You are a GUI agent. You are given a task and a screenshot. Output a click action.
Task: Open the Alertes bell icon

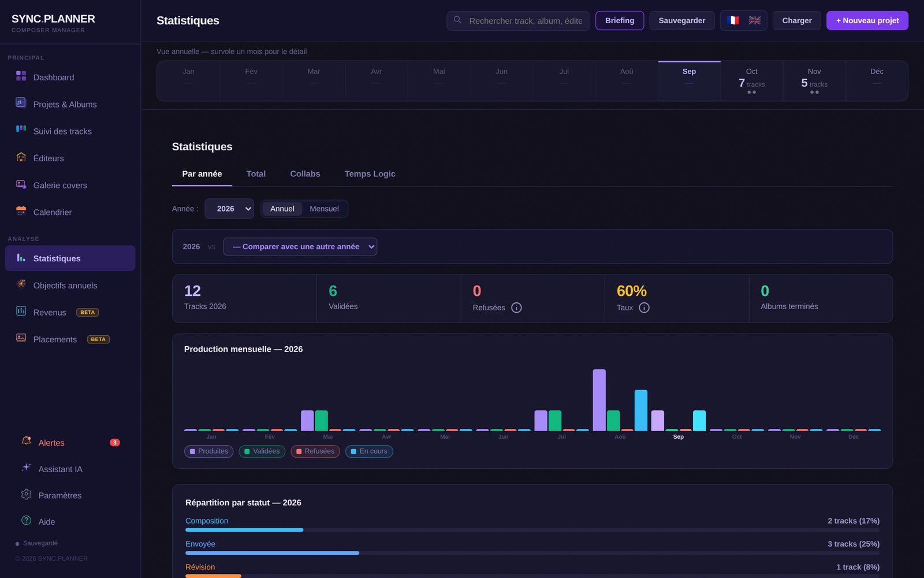(26, 441)
